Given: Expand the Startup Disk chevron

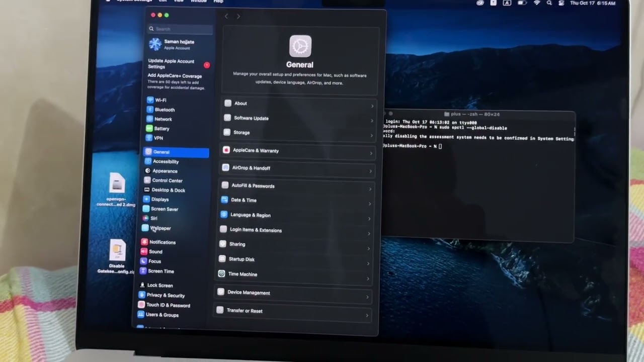Looking at the screenshot, I should [x=368, y=263].
